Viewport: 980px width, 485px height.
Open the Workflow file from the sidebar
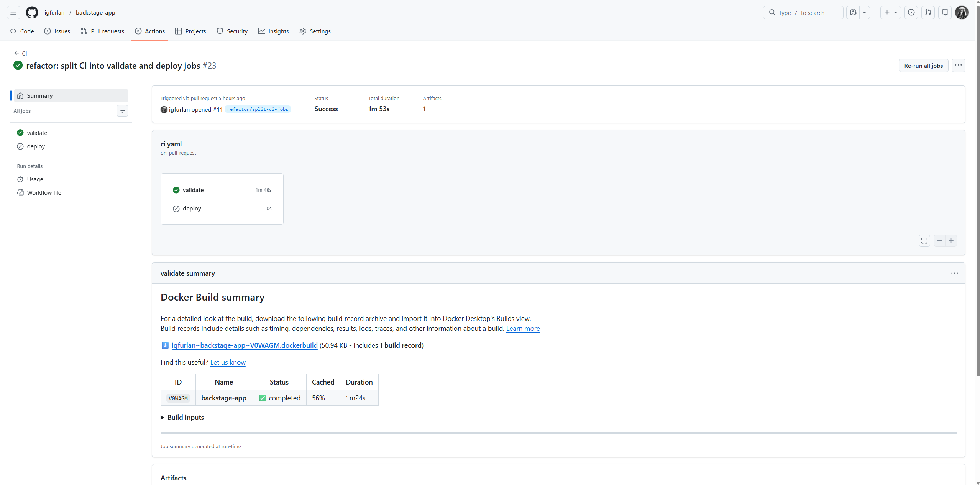[x=44, y=192]
